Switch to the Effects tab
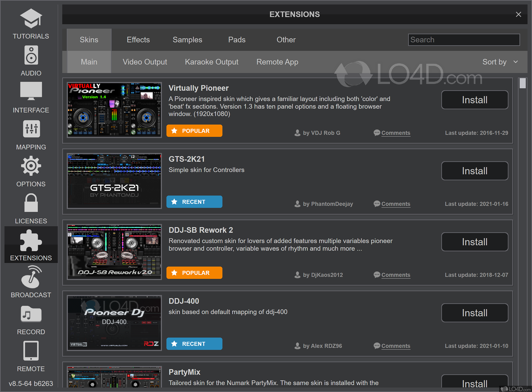This screenshot has height=392, width=532. pos(138,40)
